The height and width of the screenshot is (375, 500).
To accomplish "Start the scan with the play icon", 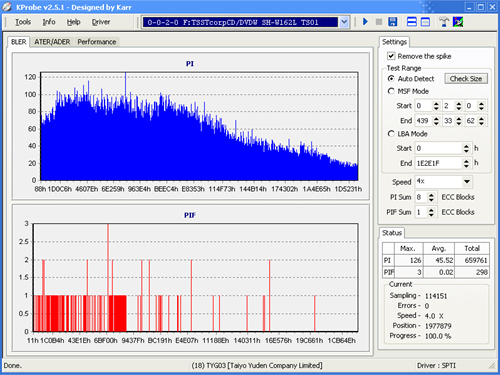I will 365,22.
